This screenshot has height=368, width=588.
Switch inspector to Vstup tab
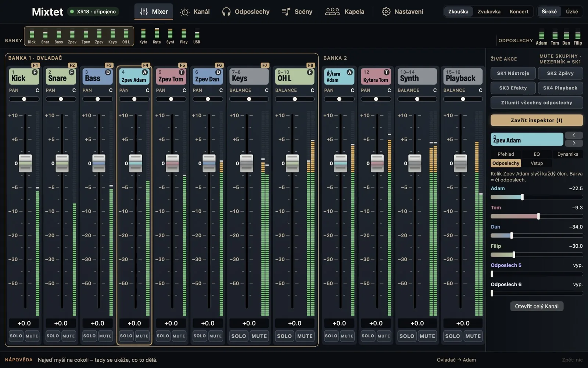click(x=537, y=163)
